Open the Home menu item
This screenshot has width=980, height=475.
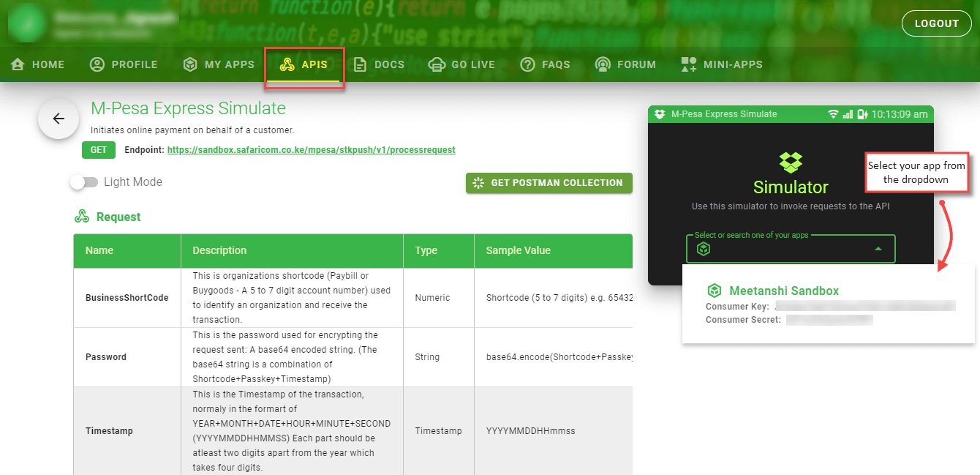[x=37, y=64]
